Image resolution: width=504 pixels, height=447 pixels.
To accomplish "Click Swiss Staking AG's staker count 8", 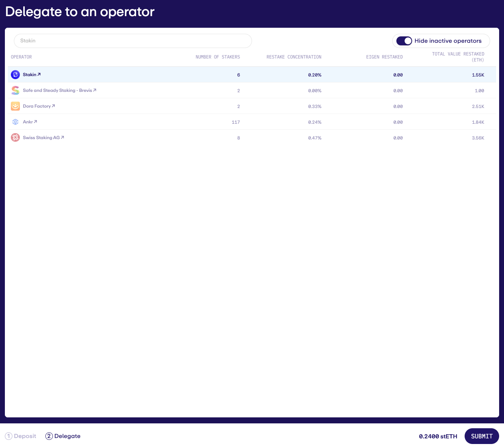I will tap(238, 138).
